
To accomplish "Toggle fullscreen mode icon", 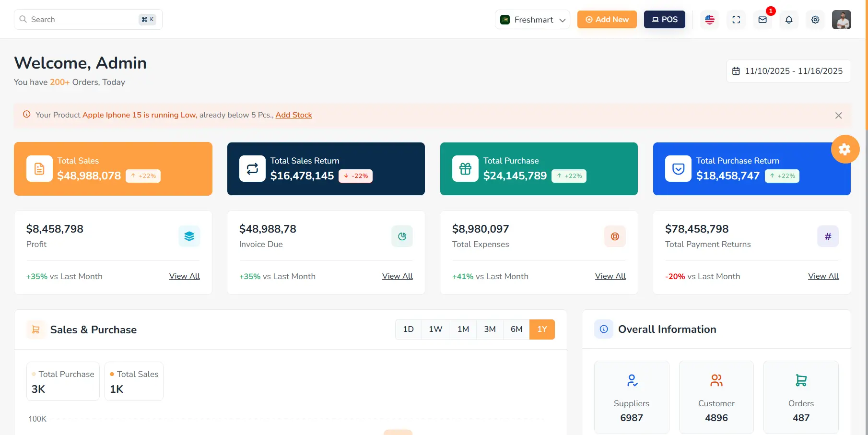I will click(x=736, y=20).
